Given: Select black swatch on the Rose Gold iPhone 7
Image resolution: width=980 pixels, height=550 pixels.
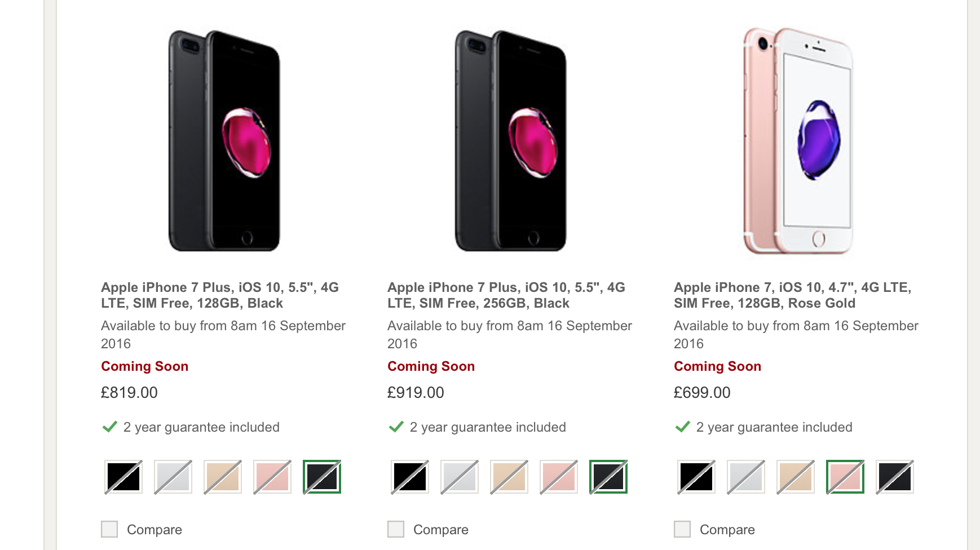Looking at the screenshot, I should pyautogui.click(x=696, y=477).
